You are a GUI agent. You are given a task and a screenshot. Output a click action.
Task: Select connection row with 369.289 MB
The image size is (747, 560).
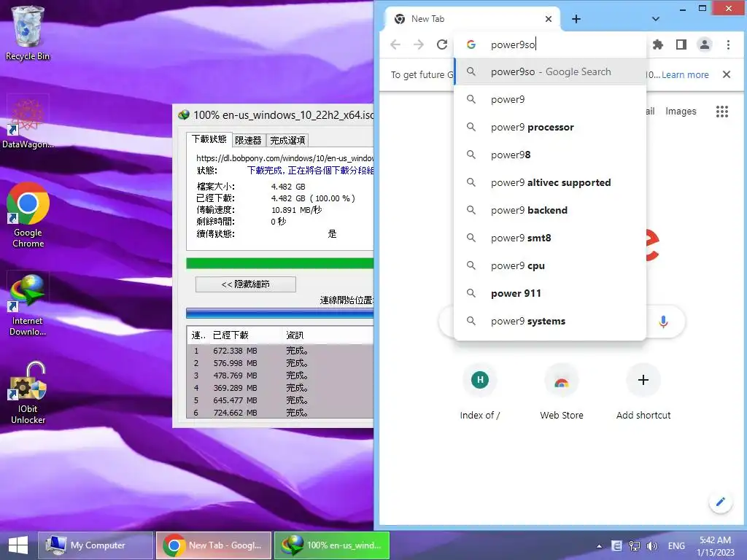click(x=279, y=388)
